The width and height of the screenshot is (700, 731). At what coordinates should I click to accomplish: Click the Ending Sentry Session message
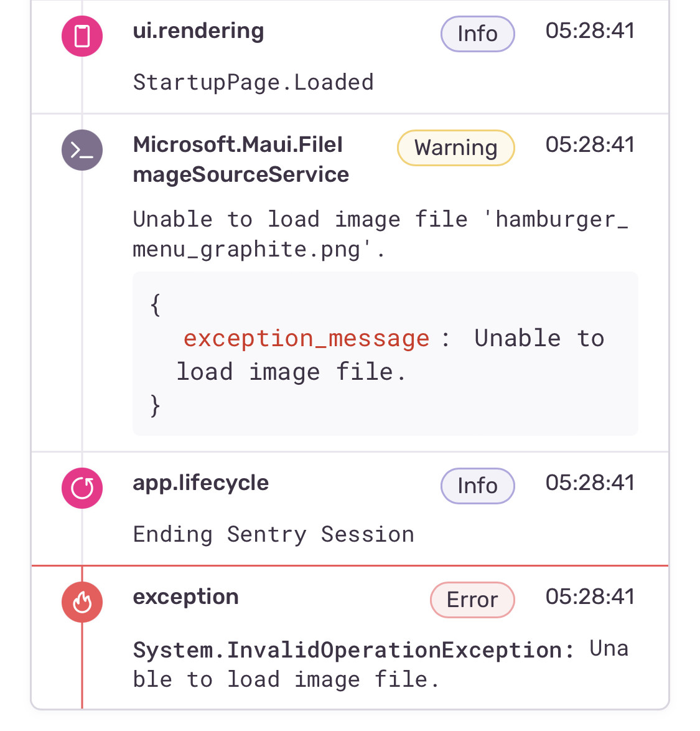[x=273, y=534]
